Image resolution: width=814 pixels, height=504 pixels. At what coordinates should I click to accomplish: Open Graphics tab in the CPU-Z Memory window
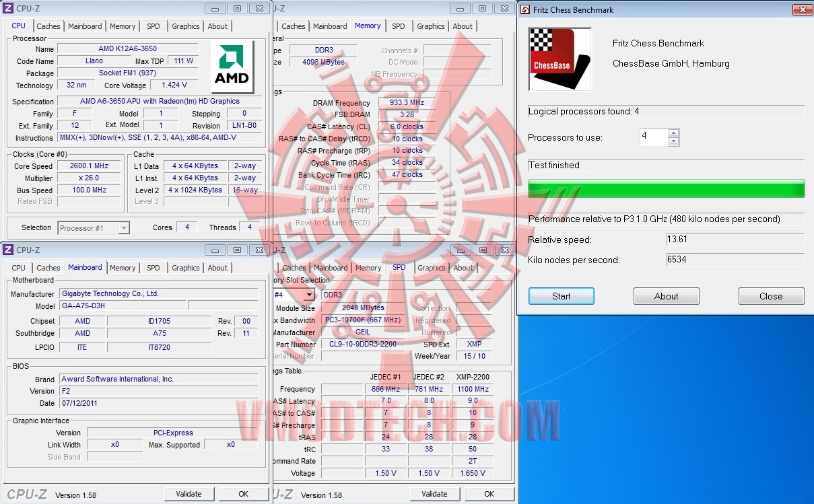[431, 26]
